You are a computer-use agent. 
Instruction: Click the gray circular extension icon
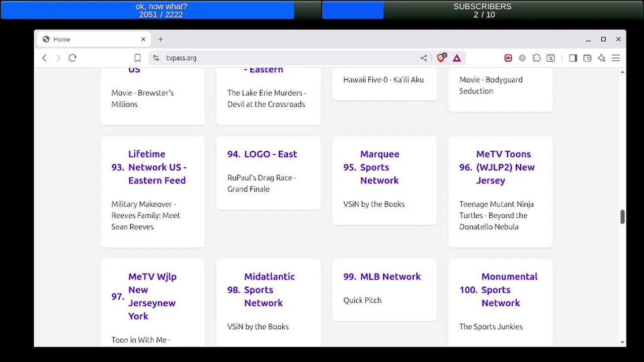(x=522, y=58)
